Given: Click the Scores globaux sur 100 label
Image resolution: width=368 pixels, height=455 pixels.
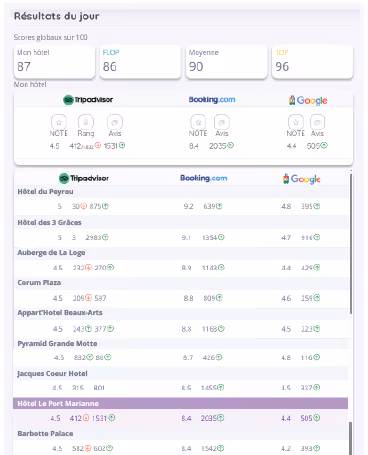Looking at the screenshot, I should coord(51,37).
